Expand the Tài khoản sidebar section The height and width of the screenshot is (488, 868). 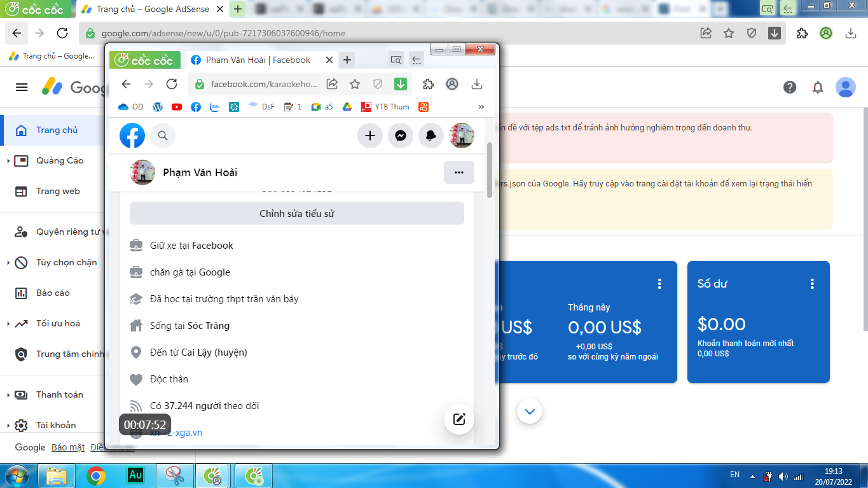pos(8,426)
